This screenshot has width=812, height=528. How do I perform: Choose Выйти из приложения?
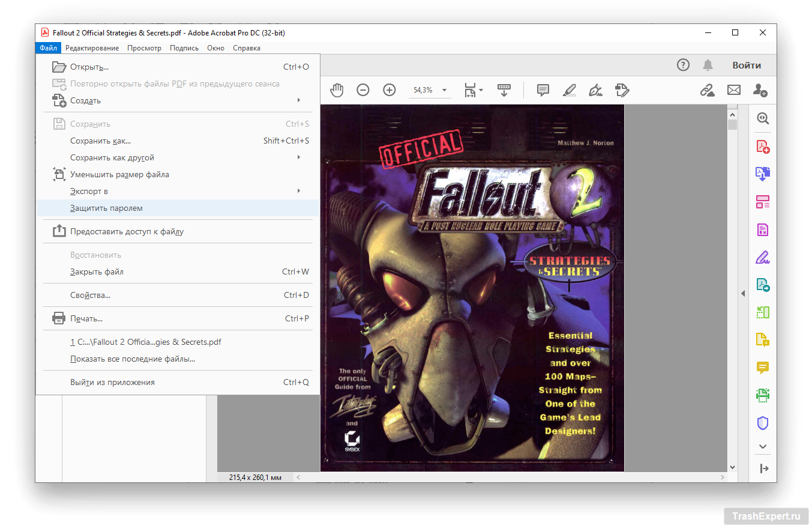[x=178, y=382]
